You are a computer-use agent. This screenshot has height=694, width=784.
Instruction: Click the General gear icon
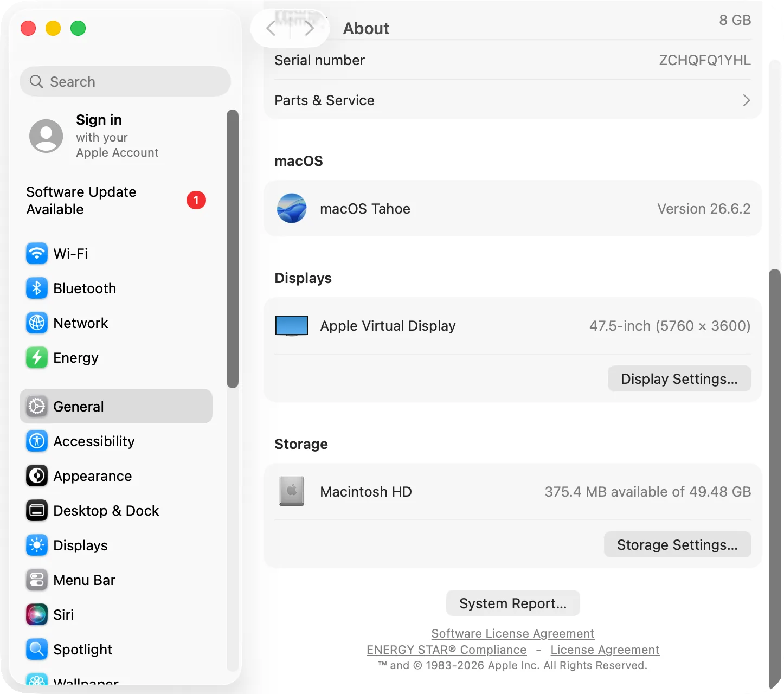click(x=37, y=406)
